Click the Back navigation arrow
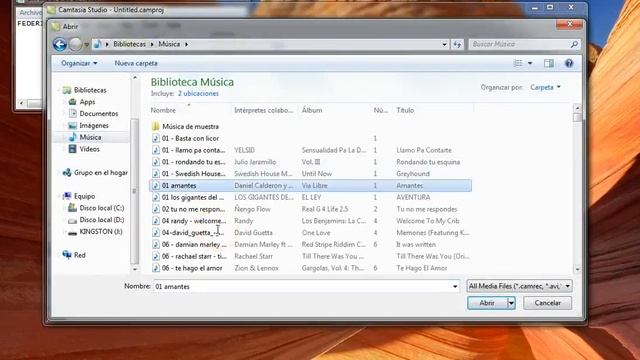The width and height of the screenshot is (640, 360). pos(60,44)
